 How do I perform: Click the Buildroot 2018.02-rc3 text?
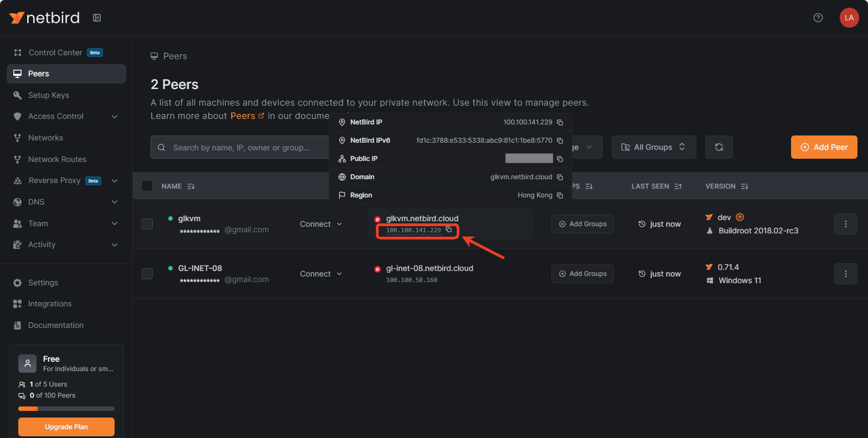758,231
